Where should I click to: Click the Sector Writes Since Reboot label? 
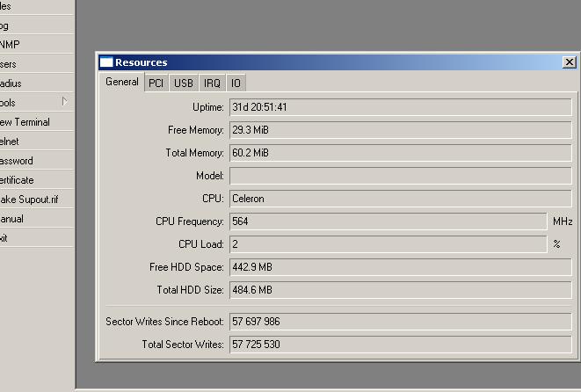(x=165, y=322)
